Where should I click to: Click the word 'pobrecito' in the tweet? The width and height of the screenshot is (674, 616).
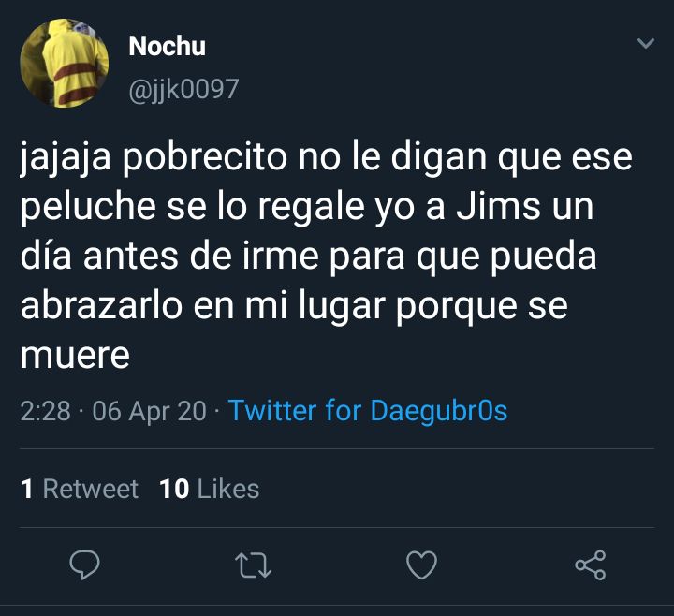[x=205, y=158]
